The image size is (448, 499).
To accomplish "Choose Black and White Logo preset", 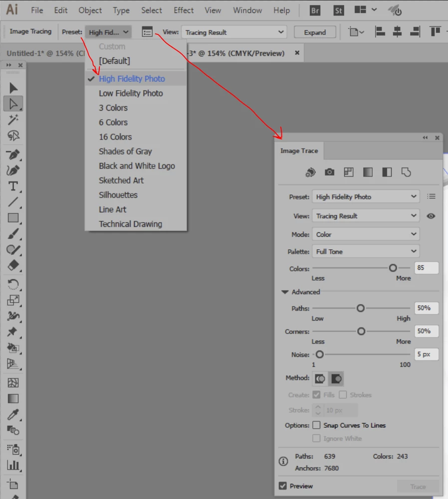I will pos(137,166).
